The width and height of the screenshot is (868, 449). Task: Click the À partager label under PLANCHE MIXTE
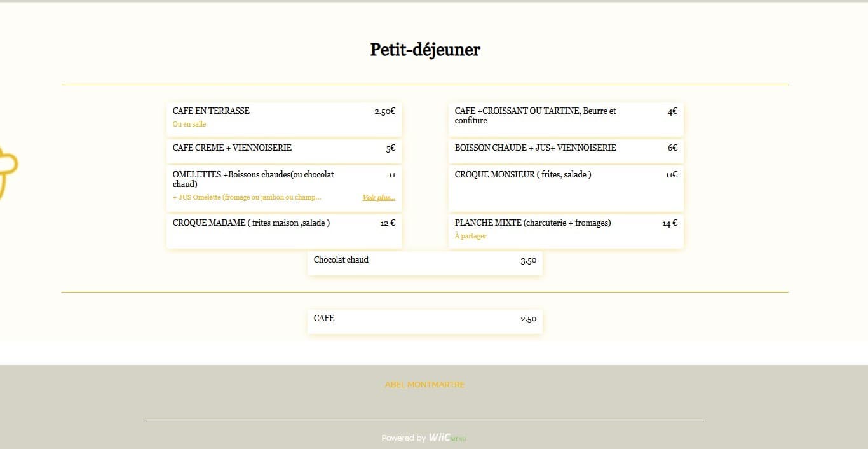pos(470,236)
